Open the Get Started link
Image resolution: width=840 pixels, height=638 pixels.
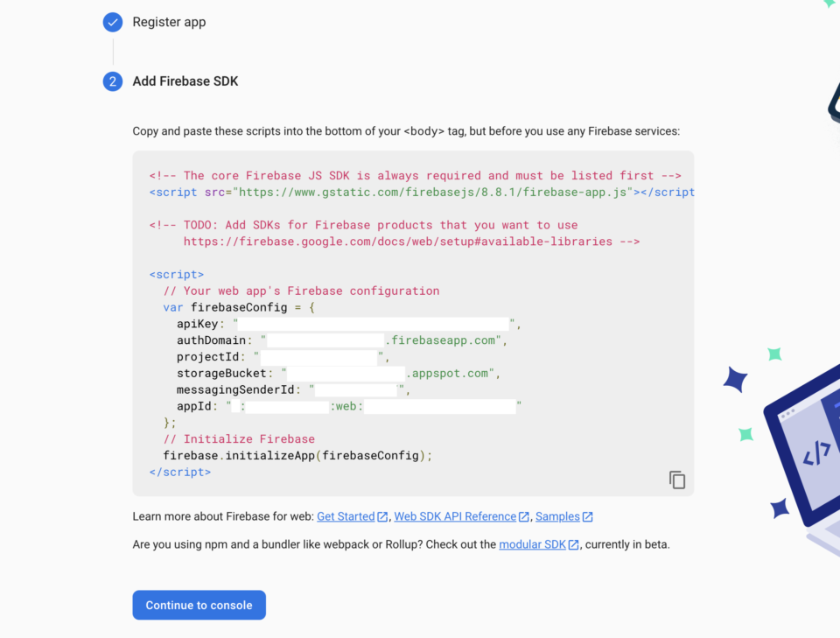[x=346, y=516]
